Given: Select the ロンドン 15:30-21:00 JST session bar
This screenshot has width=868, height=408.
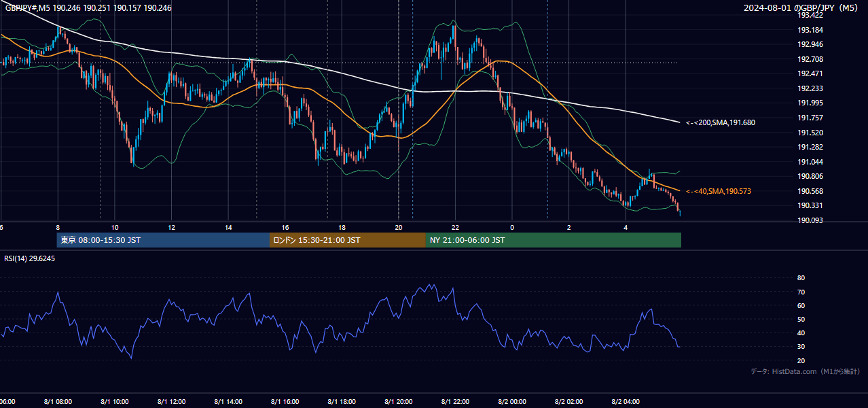Looking at the screenshot, I should (348, 240).
